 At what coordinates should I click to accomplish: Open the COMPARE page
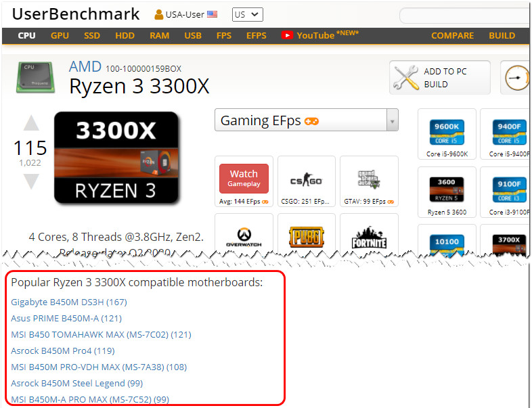[x=452, y=36]
